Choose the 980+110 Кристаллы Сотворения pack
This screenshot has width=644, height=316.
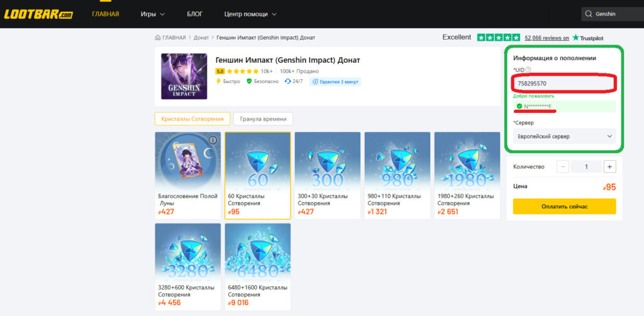[x=397, y=176]
